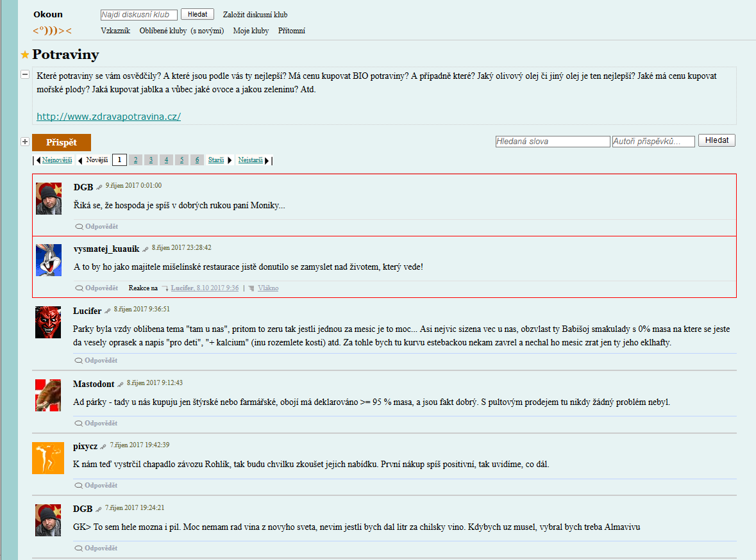Collapse the club description with minus box
The width and height of the screenshot is (756, 560).
coord(25,74)
